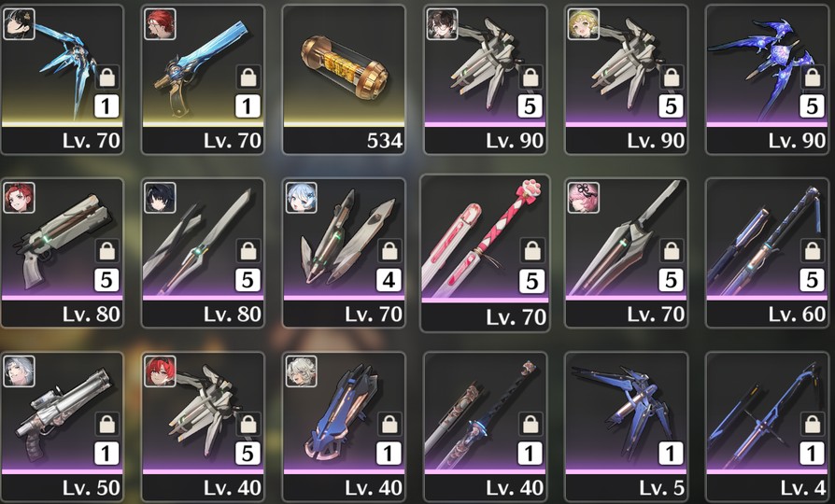835x504 pixels.
Task: Select the golden tube item with count 534
Action: tap(344, 80)
